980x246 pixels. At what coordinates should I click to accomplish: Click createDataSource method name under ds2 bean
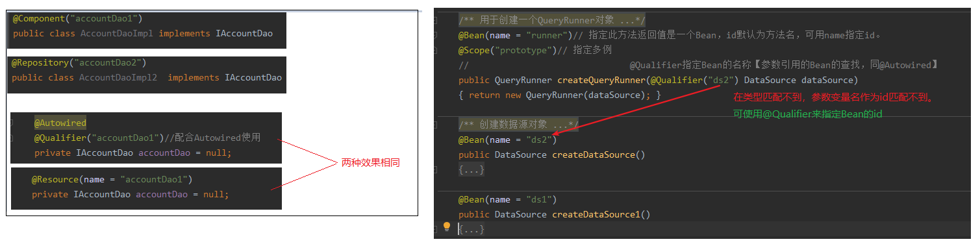[x=594, y=154]
